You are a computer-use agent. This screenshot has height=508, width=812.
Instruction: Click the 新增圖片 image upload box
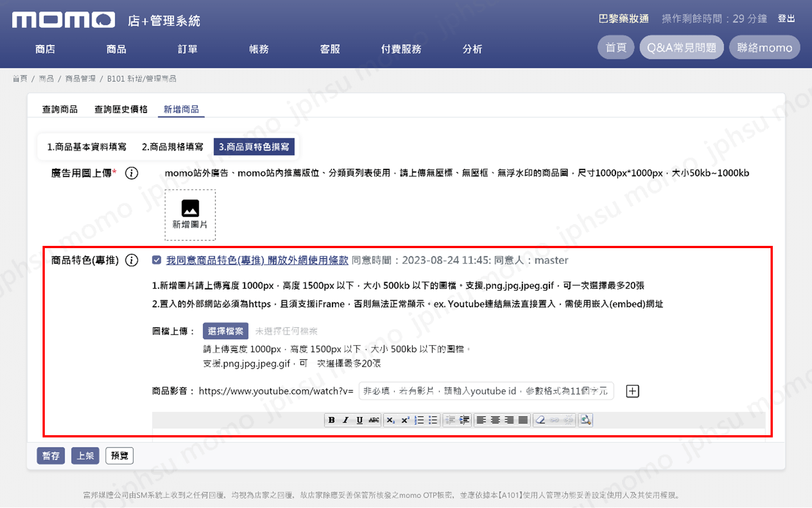(x=190, y=215)
